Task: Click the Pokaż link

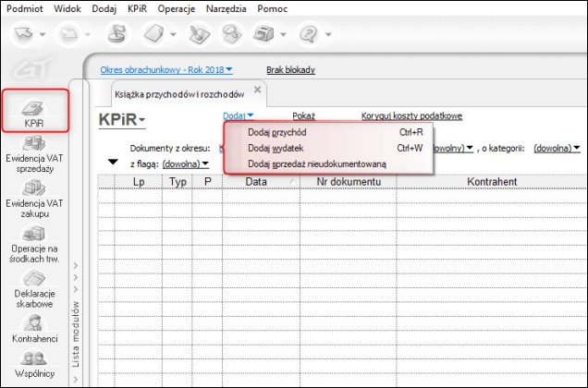Action: click(x=304, y=116)
